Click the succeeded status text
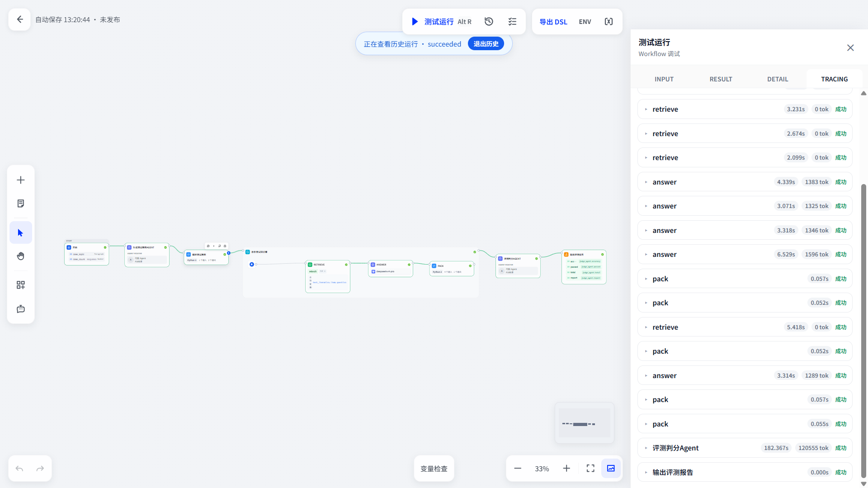 (444, 44)
